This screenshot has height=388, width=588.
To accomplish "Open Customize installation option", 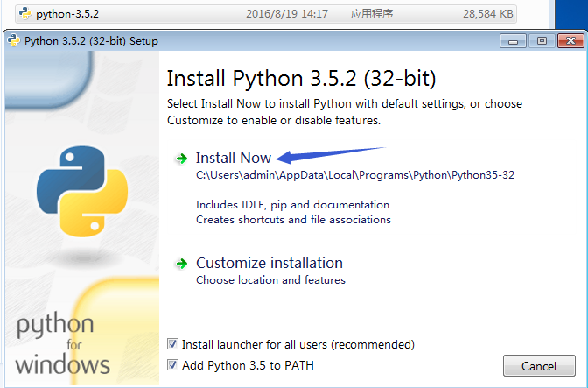I will coord(269,263).
